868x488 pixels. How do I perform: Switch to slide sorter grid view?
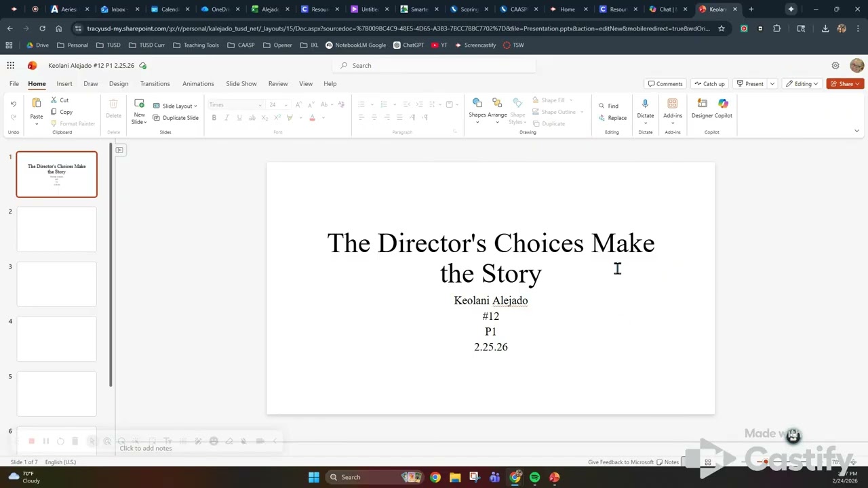tap(707, 462)
